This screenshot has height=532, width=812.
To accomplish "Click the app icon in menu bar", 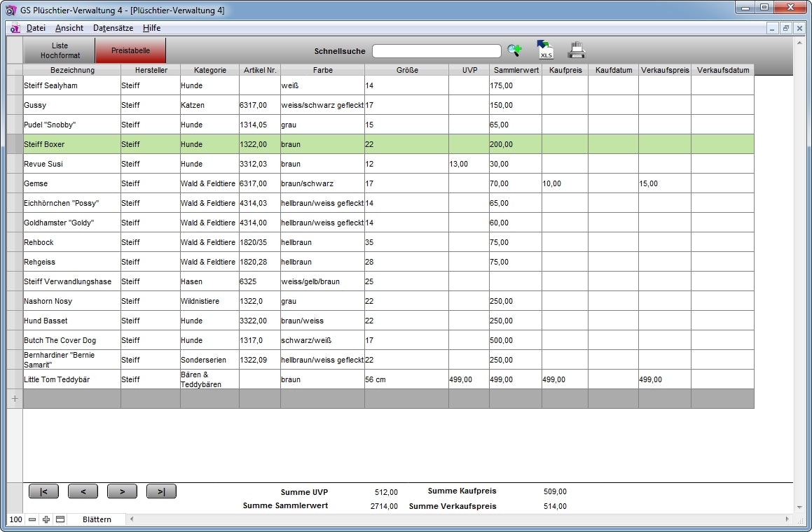I will (15, 28).
